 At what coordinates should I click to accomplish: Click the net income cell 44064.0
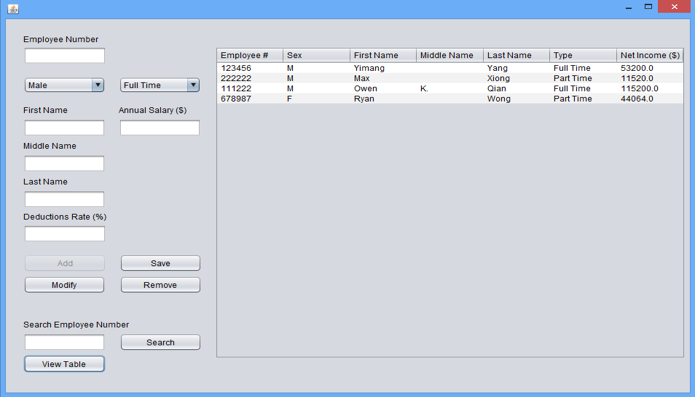[650, 98]
